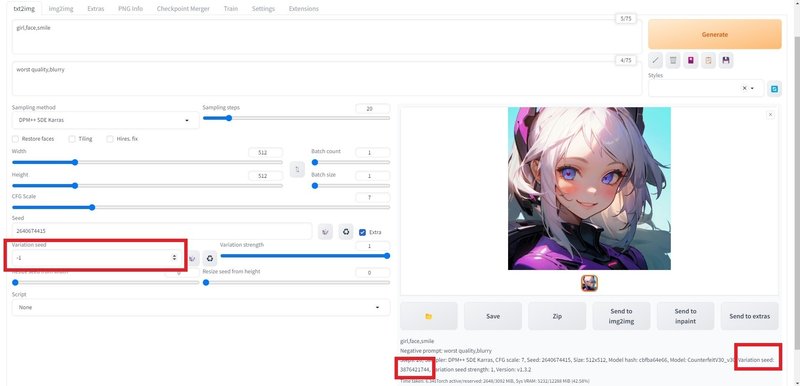
Task: Adjust the CFG Scale slider handle
Action: coord(92,208)
